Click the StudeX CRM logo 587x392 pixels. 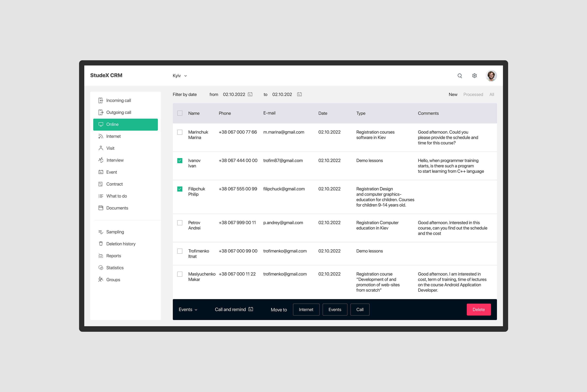pos(106,76)
